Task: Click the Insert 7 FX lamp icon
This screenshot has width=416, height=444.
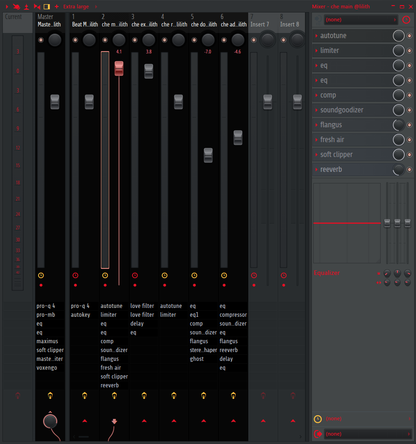Action: pos(263,396)
